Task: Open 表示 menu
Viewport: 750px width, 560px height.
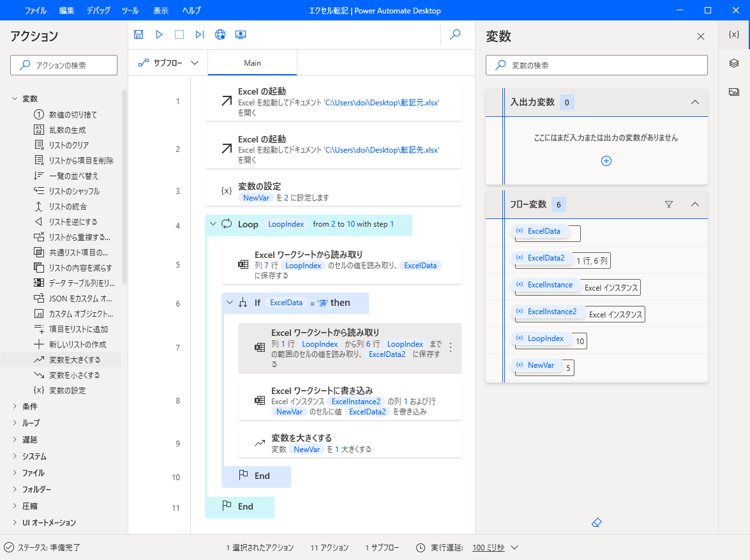Action: point(161,10)
